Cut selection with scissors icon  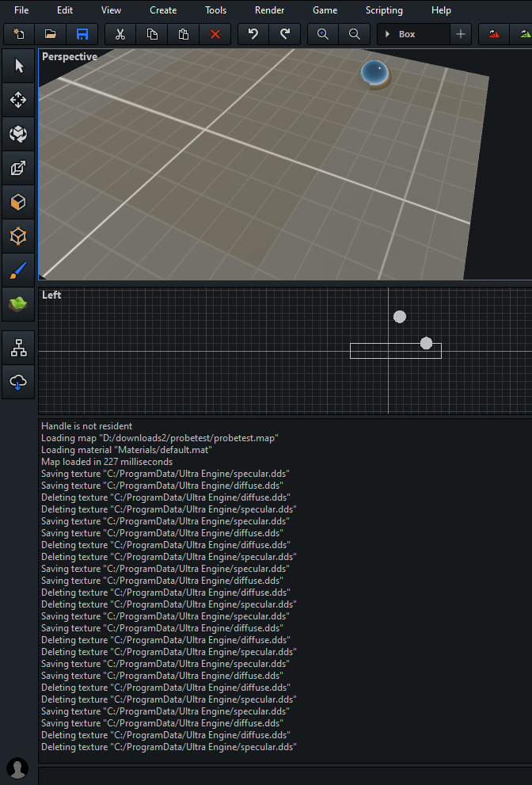[x=120, y=34]
